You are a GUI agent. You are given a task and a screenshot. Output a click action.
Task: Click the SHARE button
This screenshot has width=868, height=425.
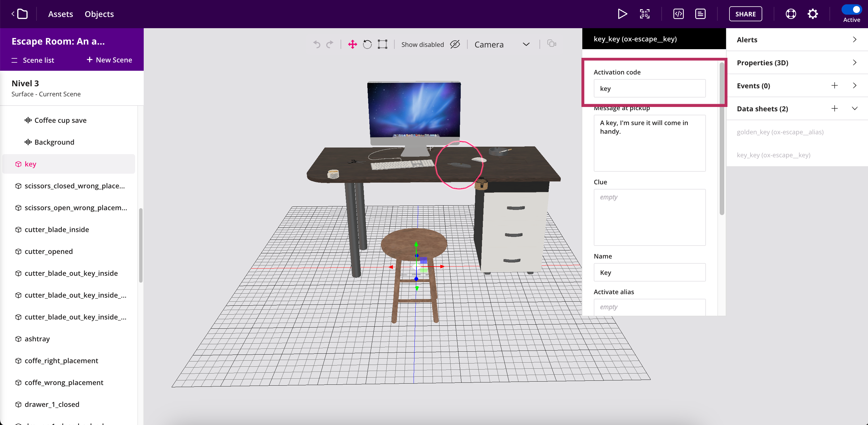tap(745, 14)
